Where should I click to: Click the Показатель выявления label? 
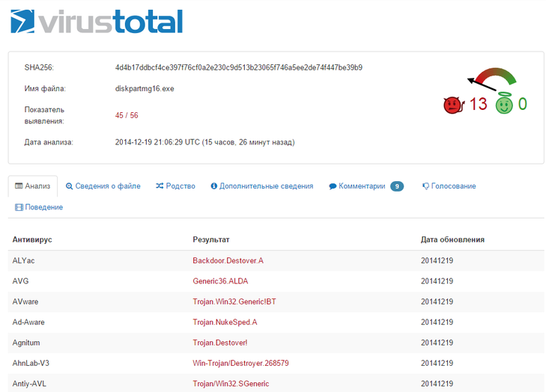(44, 115)
